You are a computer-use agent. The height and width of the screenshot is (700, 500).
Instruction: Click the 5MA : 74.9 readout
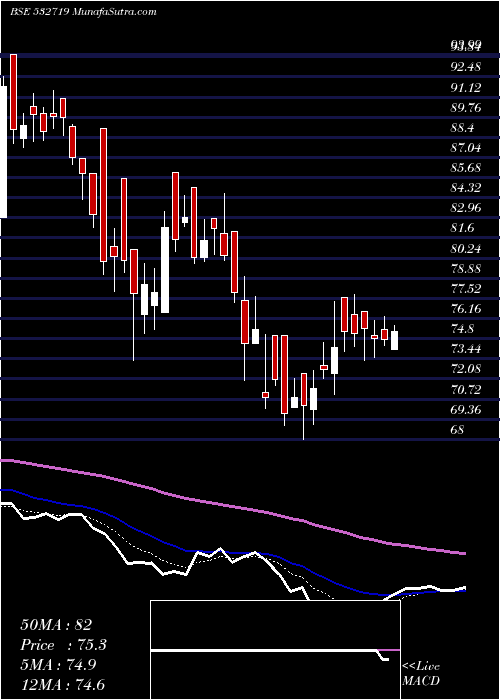[59, 665]
